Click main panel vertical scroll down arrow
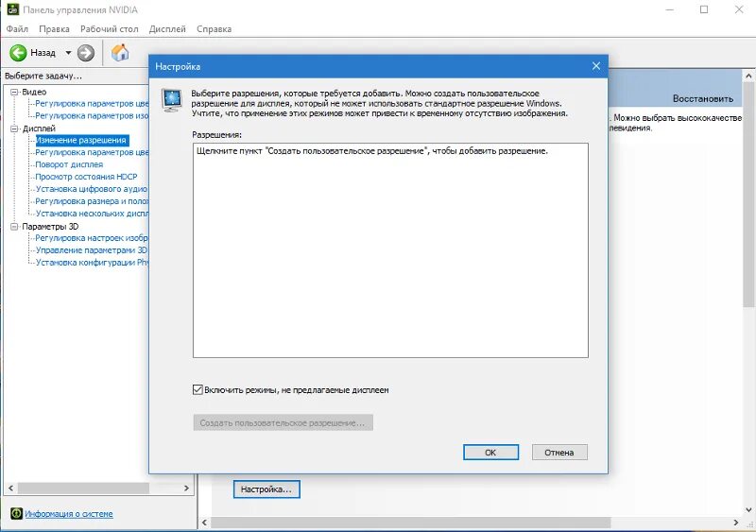This screenshot has width=756, height=532. click(748, 510)
